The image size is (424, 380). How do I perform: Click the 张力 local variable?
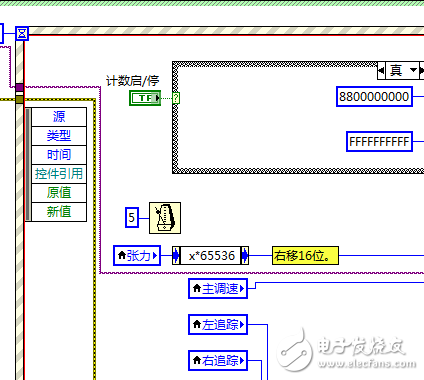137,256
